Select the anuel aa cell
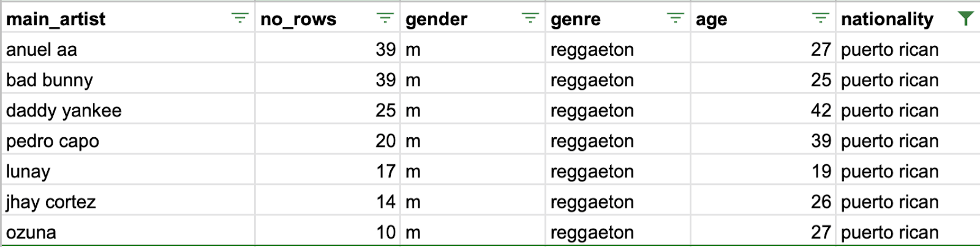 coord(128,49)
